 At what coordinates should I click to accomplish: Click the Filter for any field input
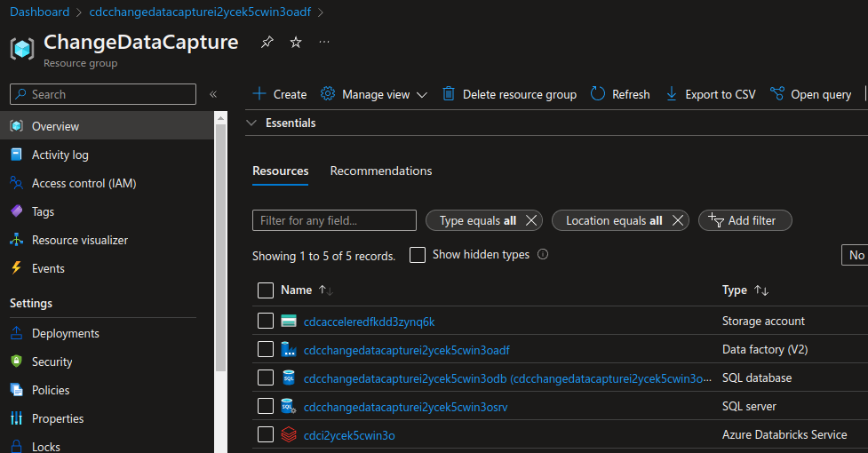[x=334, y=220]
